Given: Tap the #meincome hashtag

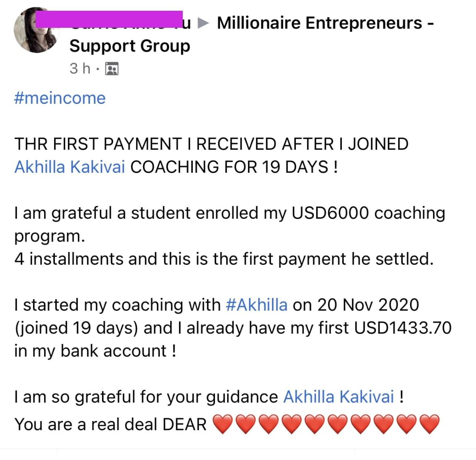Looking at the screenshot, I should pos(60,98).
